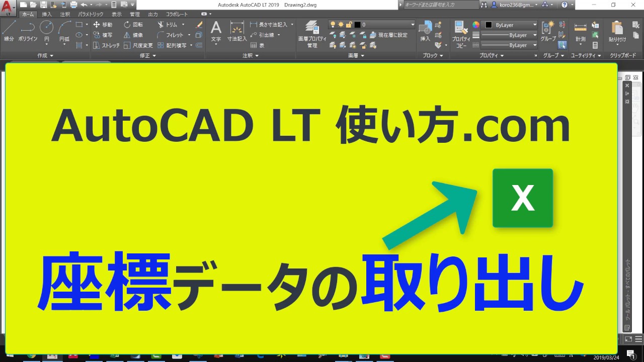Open the layer name dropdown showing 0
This screenshot has width=644, height=362.
tap(372, 25)
